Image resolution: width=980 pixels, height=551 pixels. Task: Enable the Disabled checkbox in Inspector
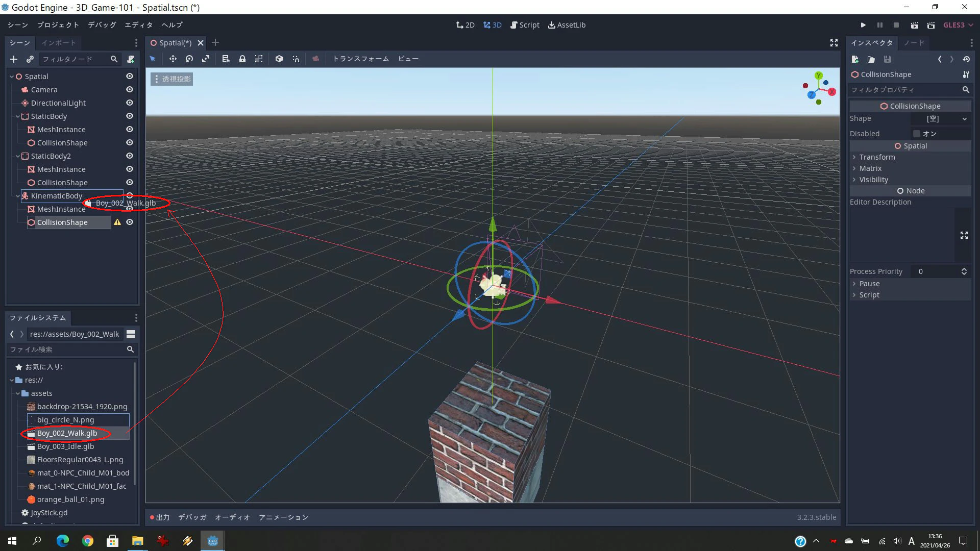tap(917, 134)
